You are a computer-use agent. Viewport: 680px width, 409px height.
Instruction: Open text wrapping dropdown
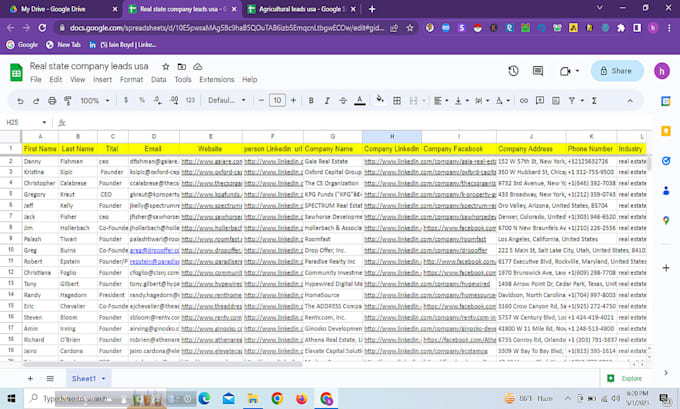coord(481,101)
